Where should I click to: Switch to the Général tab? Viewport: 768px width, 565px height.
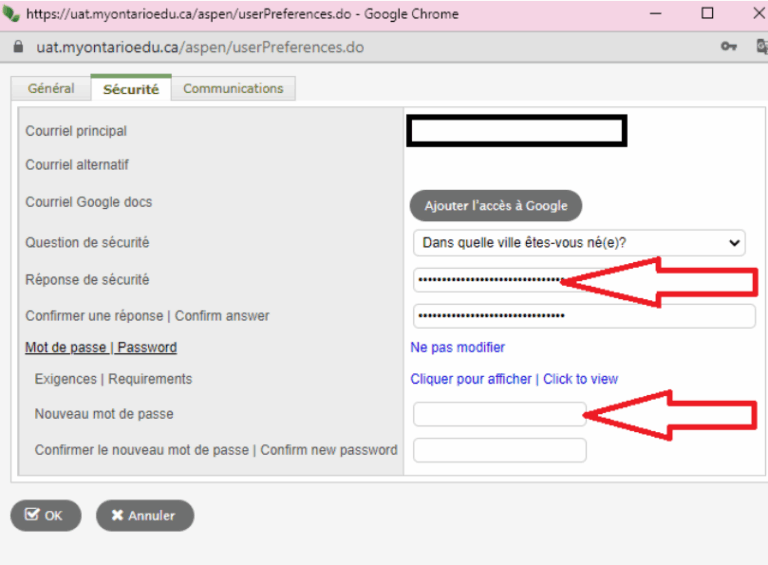[51, 89]
